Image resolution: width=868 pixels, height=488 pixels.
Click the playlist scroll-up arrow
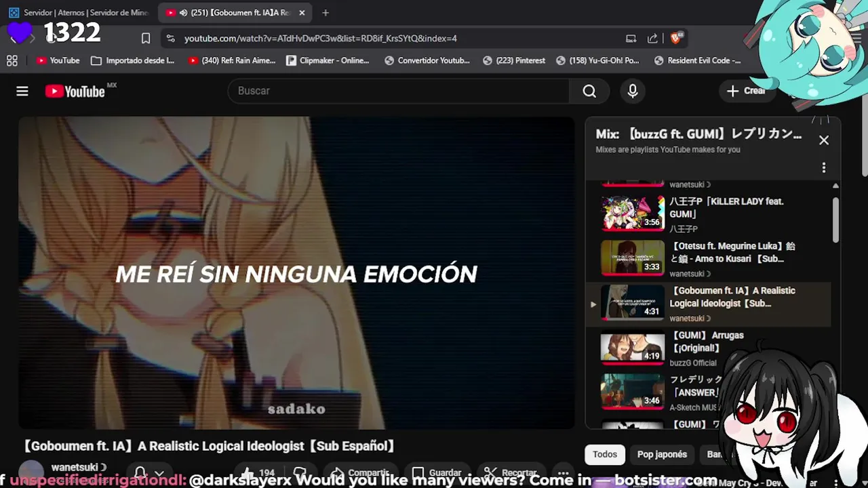835,186
